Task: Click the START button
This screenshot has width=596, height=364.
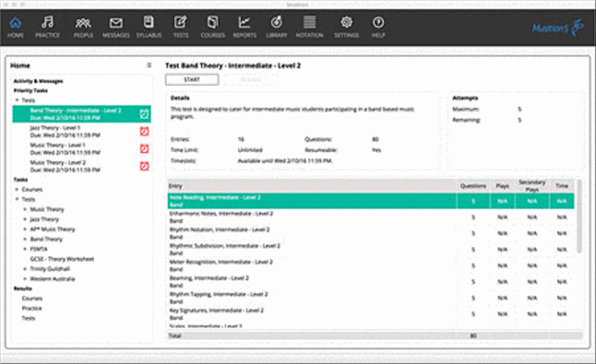Action: (x=191, y=80)
